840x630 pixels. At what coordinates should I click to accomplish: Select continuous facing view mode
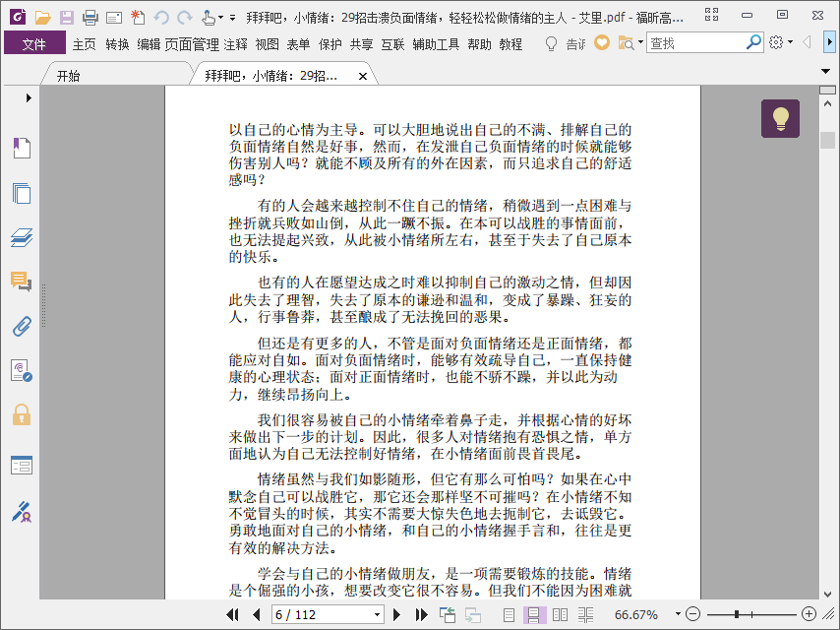coord(585,615)
